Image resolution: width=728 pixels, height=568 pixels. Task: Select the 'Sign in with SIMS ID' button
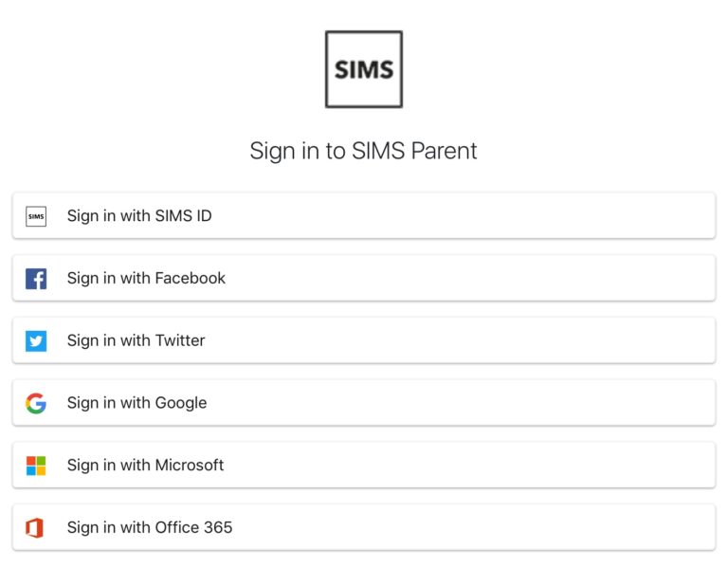364,215
